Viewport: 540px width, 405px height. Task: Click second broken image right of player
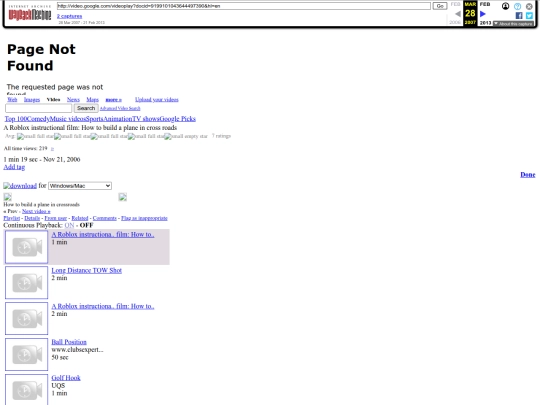(123, 197)
